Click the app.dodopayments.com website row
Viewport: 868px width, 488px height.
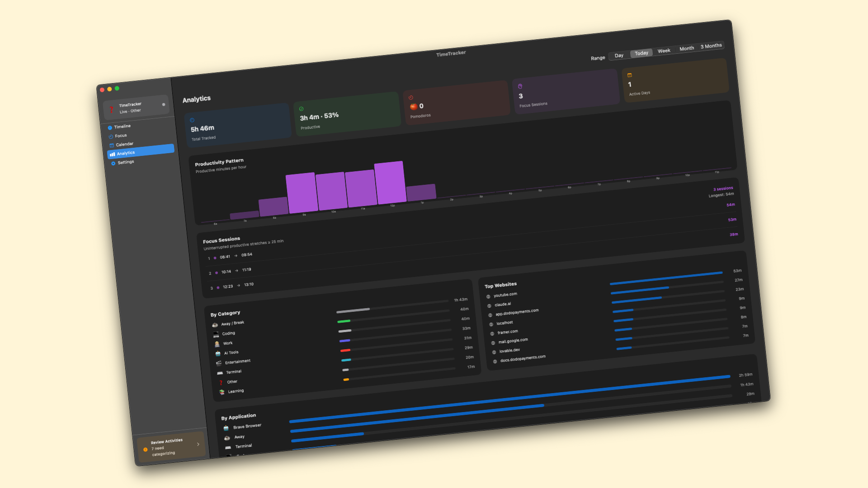point(616,302)
